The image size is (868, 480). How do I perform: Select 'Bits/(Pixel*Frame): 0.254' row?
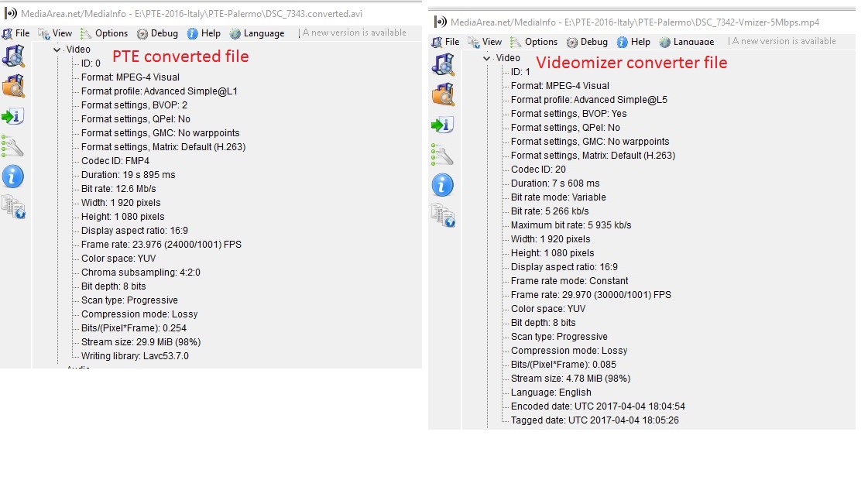click(134, 328)
